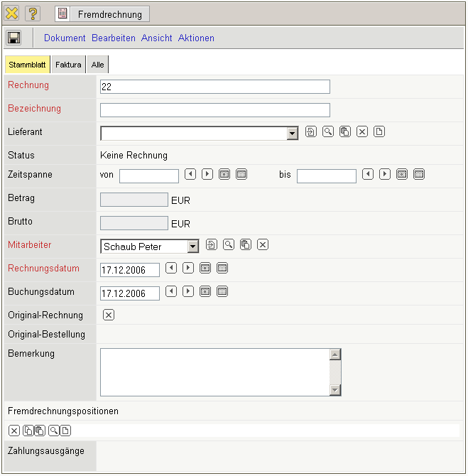Open help via the question mark icon
Screen dimensions: 468x476
[33, 13]
